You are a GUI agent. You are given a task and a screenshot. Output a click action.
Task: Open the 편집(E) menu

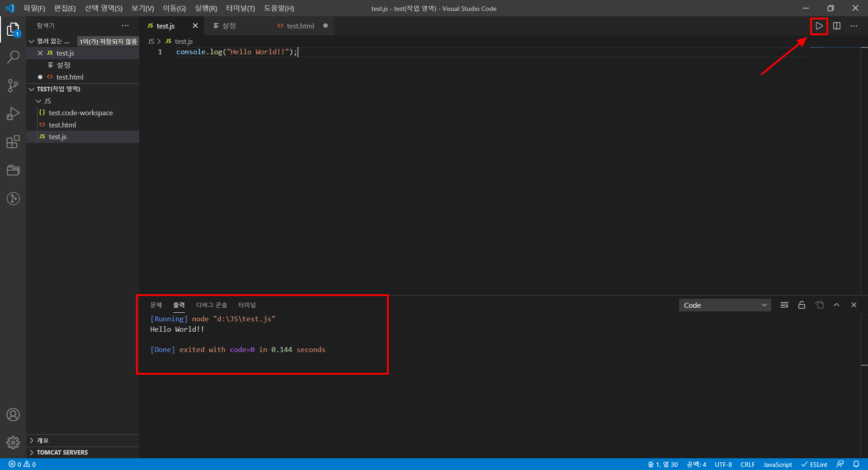coord(65,8)
